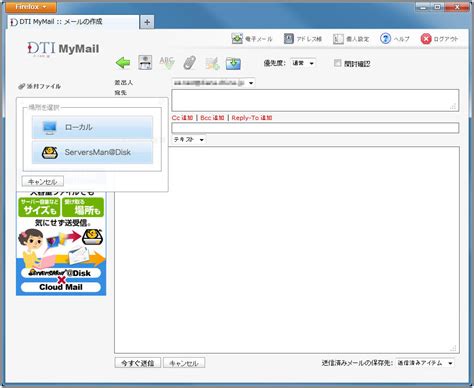
Task: Click the Bcc 追加 link
Action: coord(212,118)
